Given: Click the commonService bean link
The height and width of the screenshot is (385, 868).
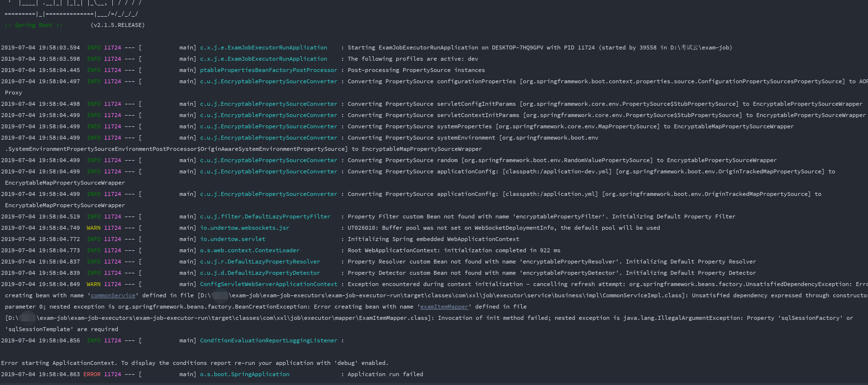Looking at the screenshot, I should tap(113, 295).
